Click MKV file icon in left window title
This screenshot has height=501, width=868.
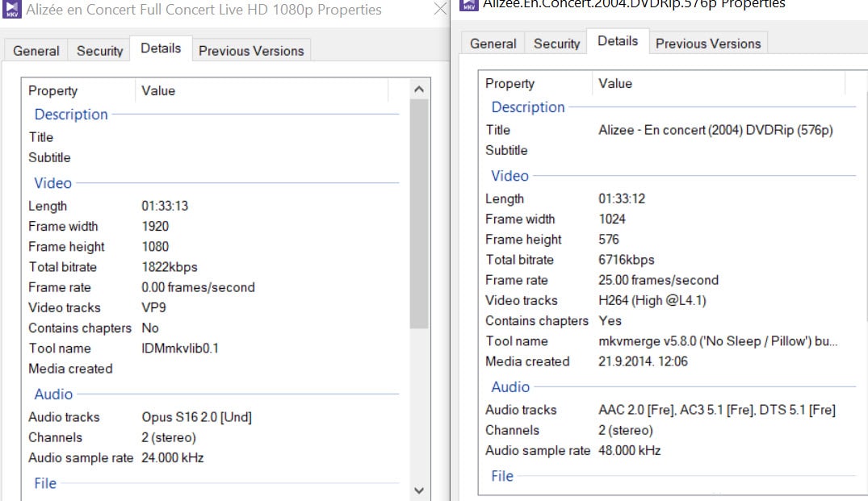(11, 10)
